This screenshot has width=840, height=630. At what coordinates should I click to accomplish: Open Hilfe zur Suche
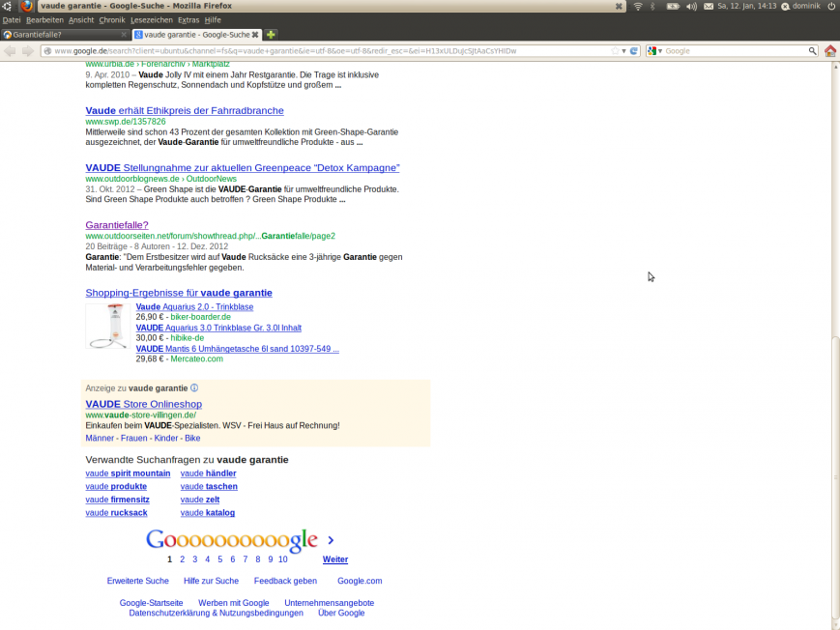pyautogui.click(x=211, y=581)
